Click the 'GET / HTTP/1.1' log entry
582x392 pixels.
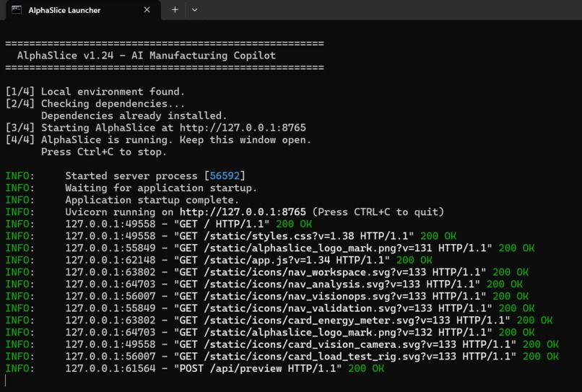tap(158, 225)
